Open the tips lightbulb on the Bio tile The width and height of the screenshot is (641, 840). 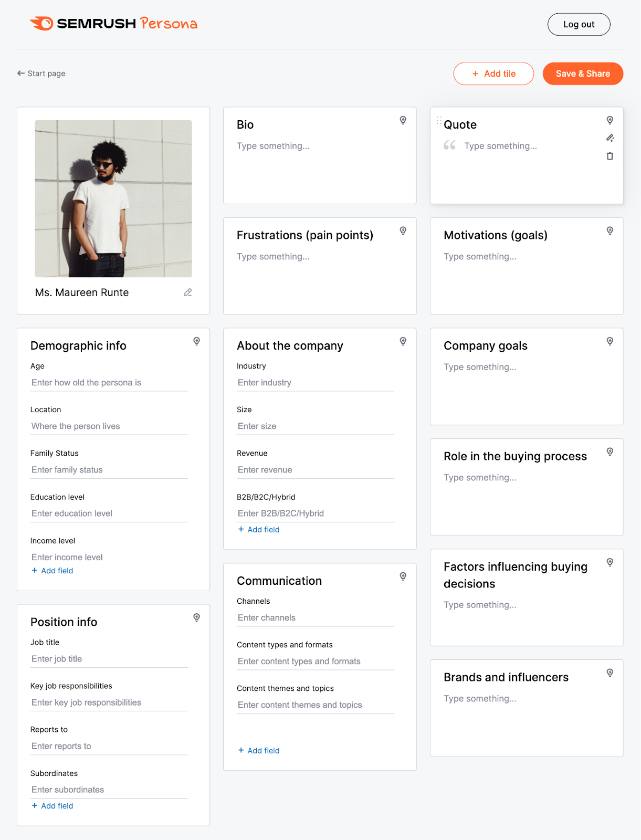click(x=403, y=120)
